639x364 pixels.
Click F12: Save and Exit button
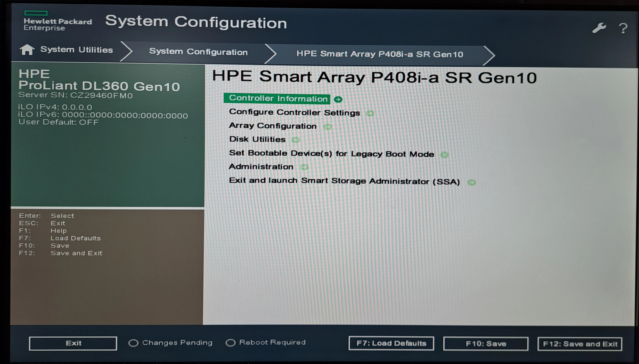pos(580,344)
